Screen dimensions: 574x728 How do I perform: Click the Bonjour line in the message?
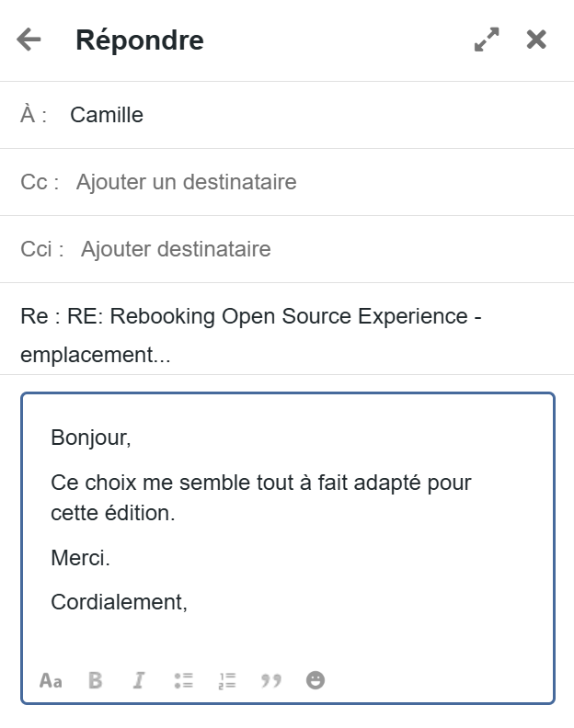pos(91,438)
